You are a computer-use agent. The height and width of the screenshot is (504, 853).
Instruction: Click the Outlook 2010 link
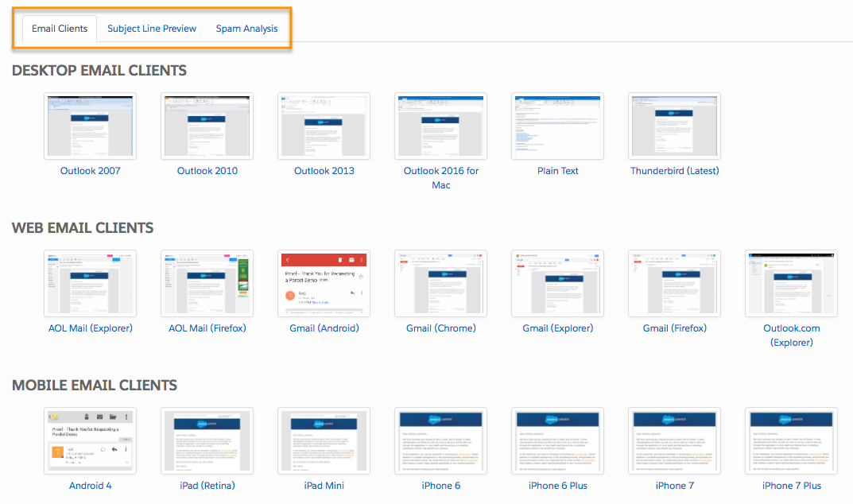coord(207,171)
